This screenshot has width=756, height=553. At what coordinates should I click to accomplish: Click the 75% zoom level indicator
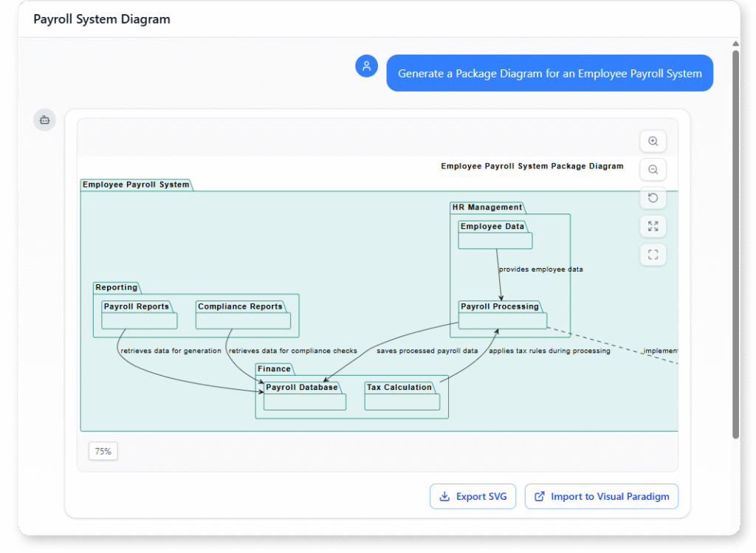(103, 450)
